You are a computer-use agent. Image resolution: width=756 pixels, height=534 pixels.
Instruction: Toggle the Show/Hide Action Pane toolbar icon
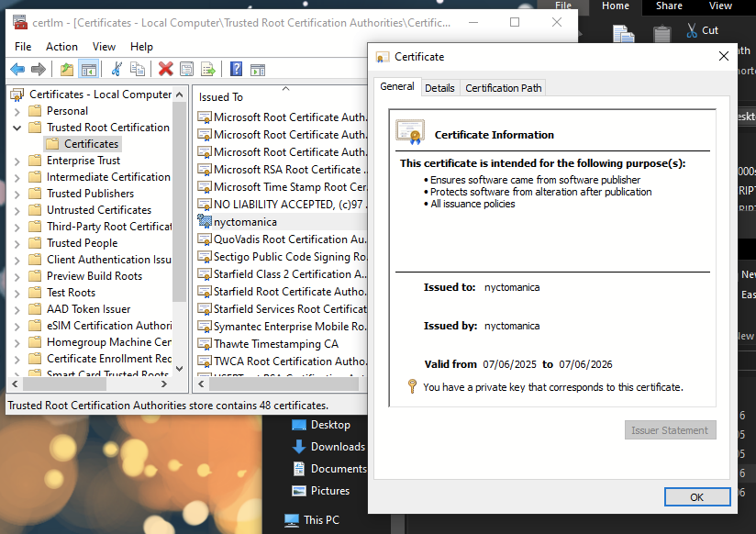258,70
